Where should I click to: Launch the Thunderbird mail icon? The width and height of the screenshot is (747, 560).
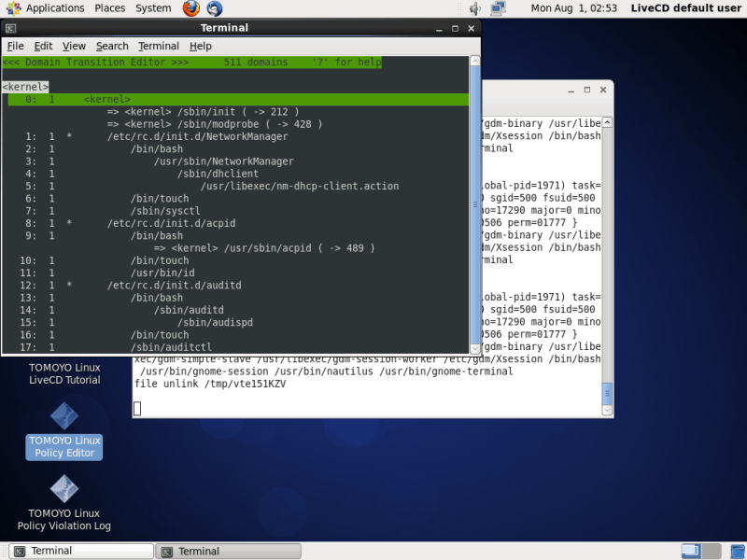[x=215, y=8]
